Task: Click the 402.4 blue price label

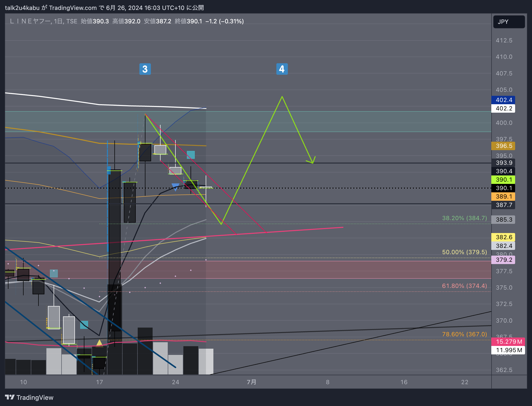Action: (x=503, y=100)
